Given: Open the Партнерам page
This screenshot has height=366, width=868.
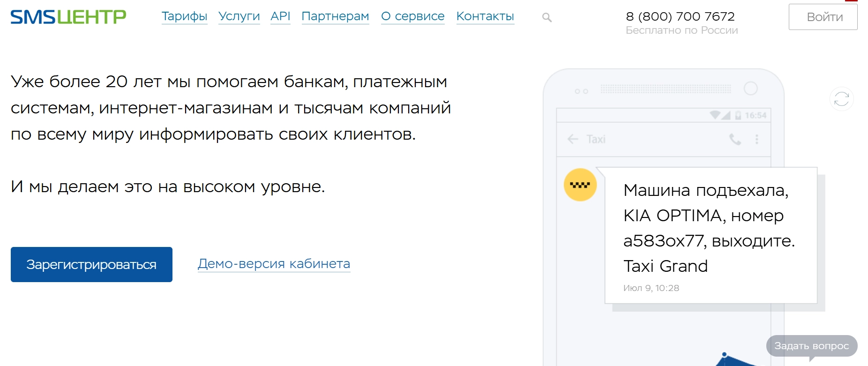Looking at the screenshot, I should [x=335, y=16].
